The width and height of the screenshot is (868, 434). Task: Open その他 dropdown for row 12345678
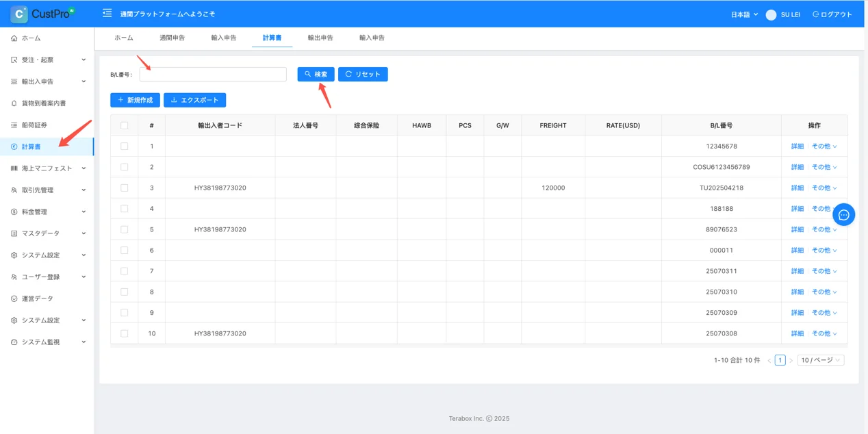point(824,146)
